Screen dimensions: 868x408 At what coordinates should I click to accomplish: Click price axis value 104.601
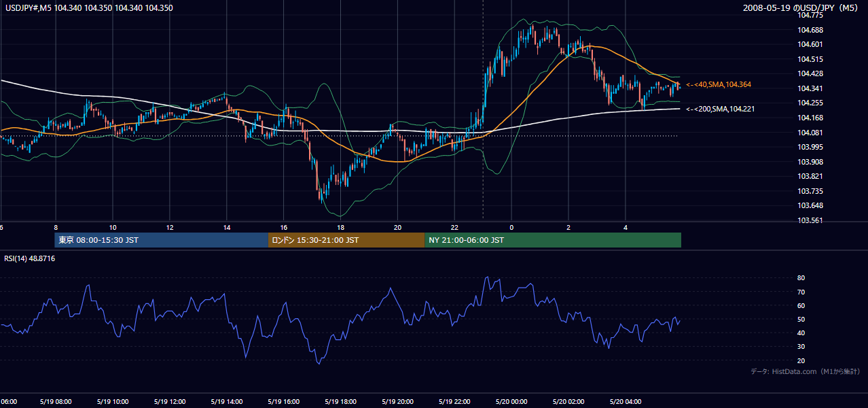tap(811, 45)
